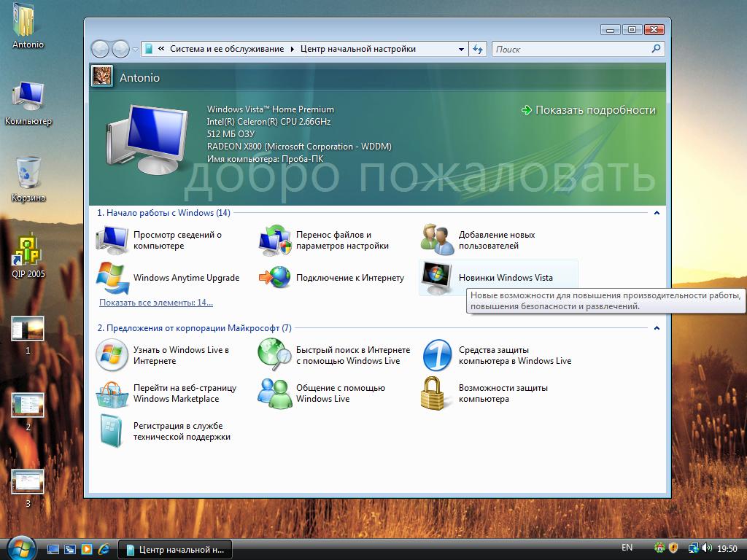Click Show Desktop quick launch icon
The height and width of the screenshot is (560, 747).
tap(53, 550)
